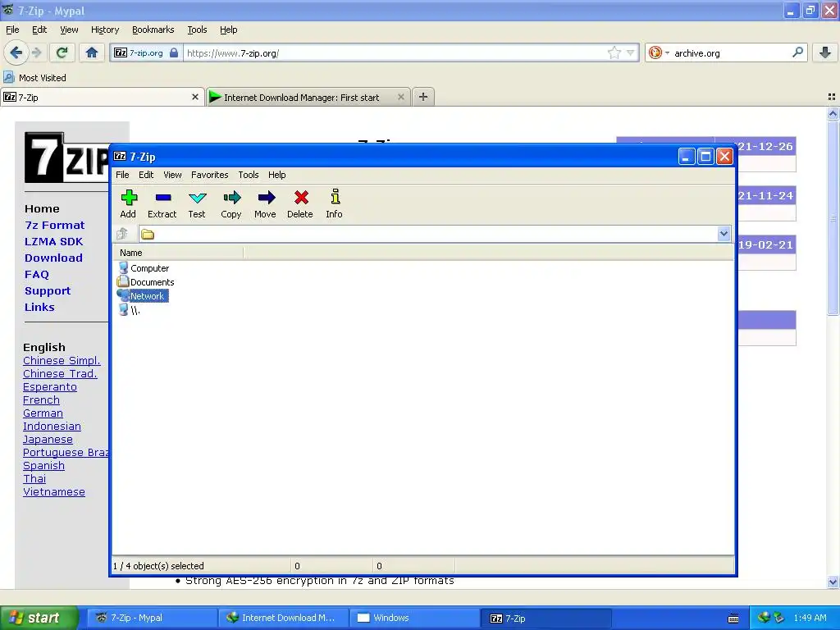This screenshot has height=630, width=840.
Task: Click the Extract toolbar icon in 7-Zip
Action: [x=162, y=203]
